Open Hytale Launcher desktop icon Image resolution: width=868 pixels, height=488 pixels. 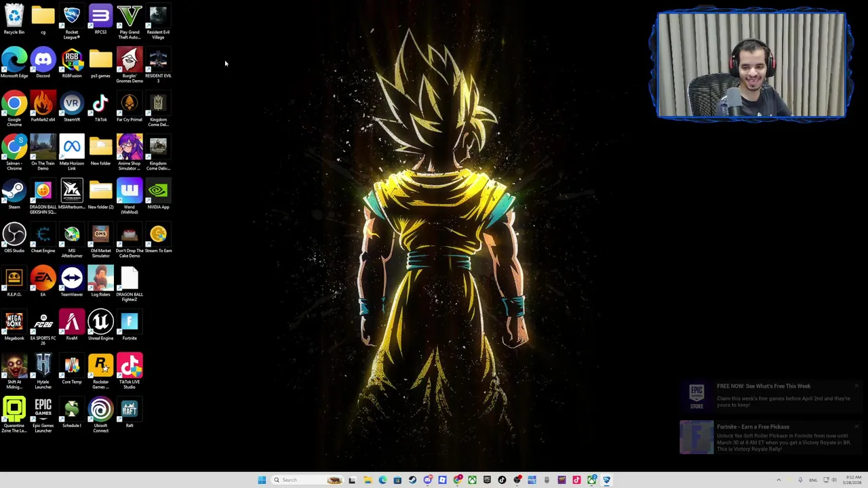(x=43, y=371)
